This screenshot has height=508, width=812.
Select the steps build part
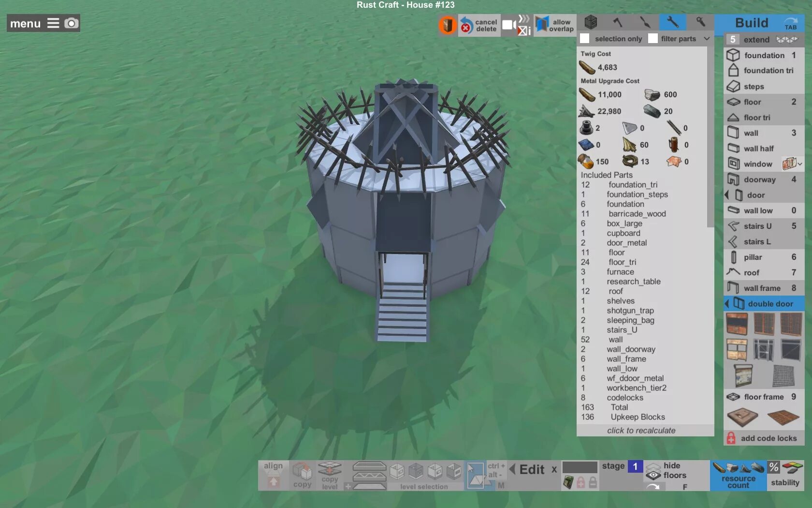764,87
